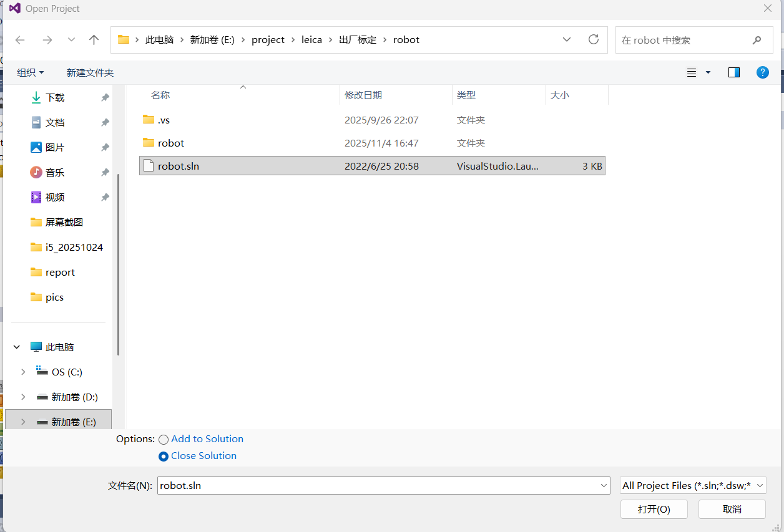Open the 组织 menu
784x532 pixels.
click(30, 72)
